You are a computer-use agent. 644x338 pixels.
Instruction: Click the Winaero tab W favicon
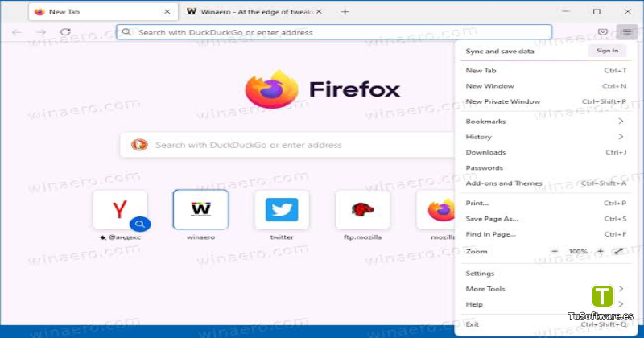pyautogui.click(x=192, y=11)
